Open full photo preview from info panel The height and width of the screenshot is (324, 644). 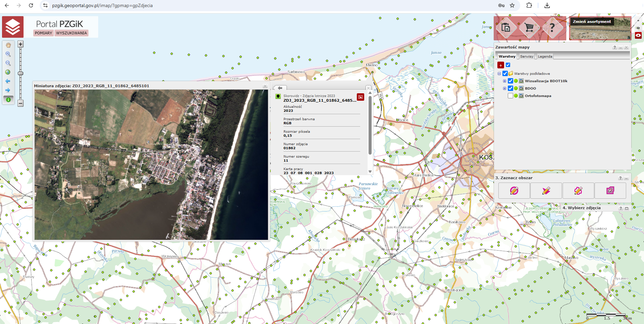[x=360, y=97]
